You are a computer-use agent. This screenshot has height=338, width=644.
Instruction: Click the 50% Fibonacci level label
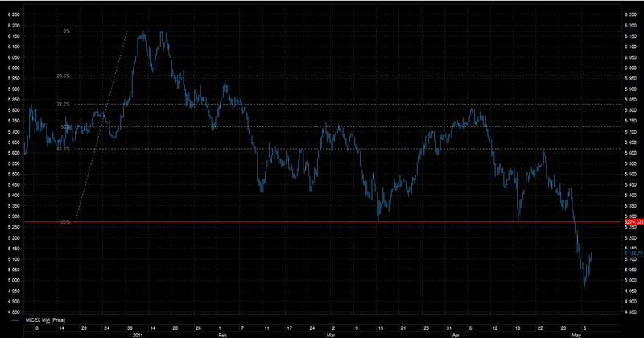pos(66,127)
